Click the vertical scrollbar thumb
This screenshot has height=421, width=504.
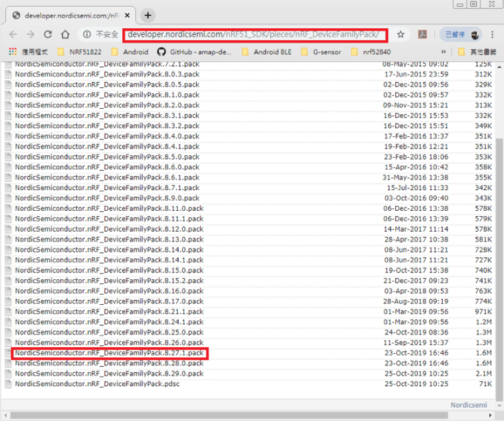[x=499, y=269]
